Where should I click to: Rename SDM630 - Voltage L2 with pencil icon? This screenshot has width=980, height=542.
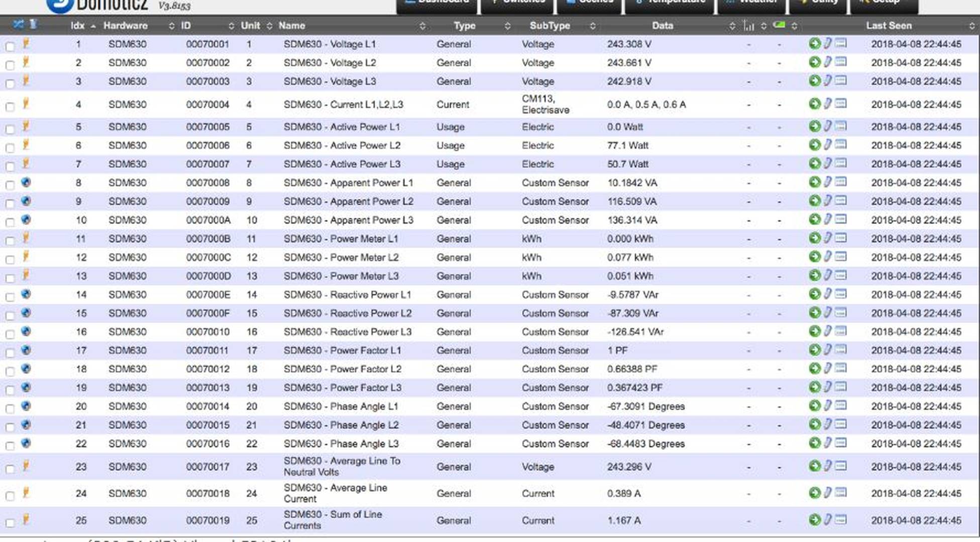click(828, 62)
